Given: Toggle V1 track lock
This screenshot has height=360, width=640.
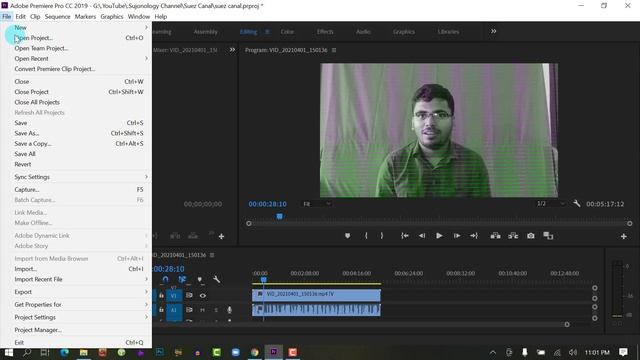Looking at the screenshot, I should pyautogui.click(x=161, y=296).
